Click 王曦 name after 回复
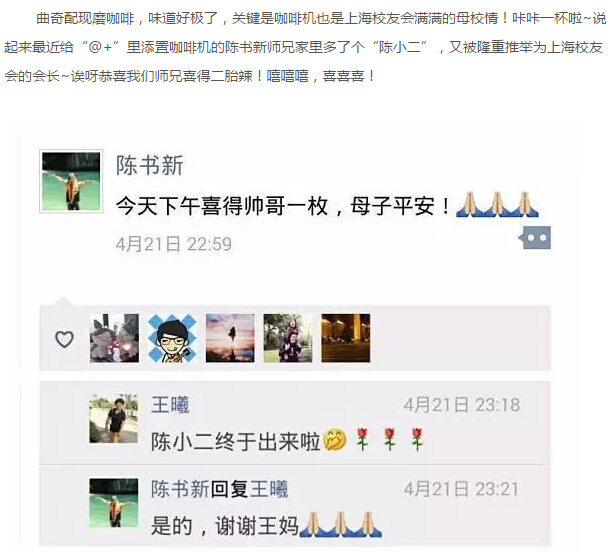Screen dimensions: 614x552 [269, 489]
